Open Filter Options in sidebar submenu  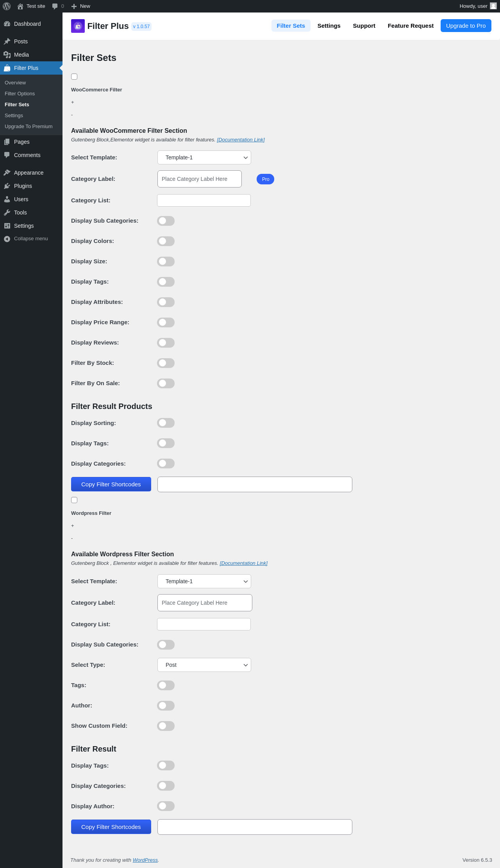20,94
